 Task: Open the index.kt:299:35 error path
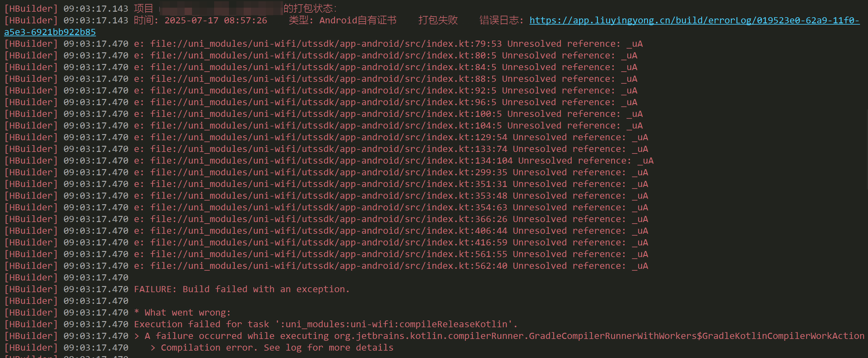coord(328,173)
